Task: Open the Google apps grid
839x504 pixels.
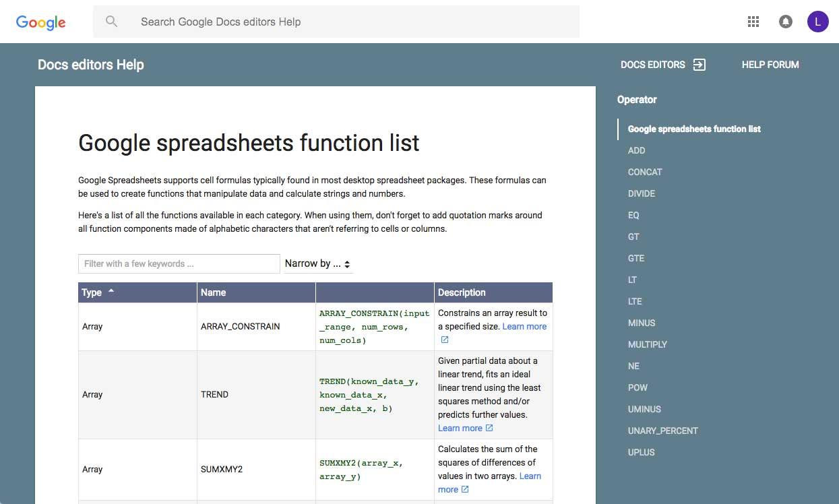Action: point(753,22)
